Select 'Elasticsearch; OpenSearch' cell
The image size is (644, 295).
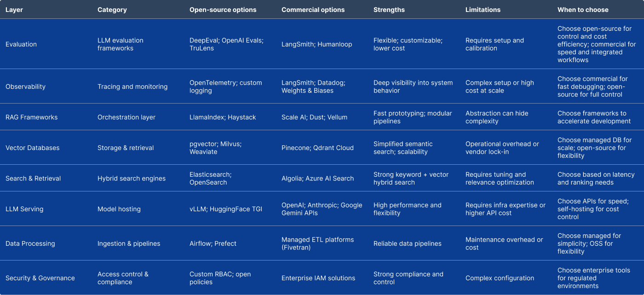[211, 179]
